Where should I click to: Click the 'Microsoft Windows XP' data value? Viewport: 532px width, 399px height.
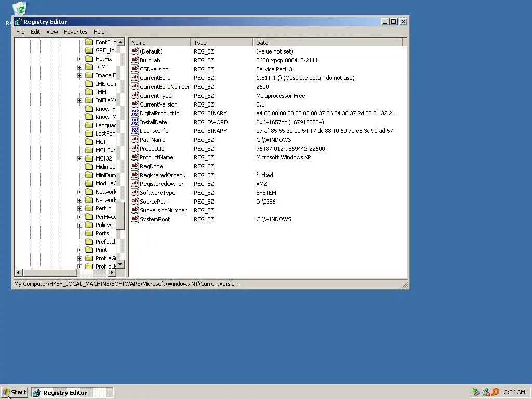[283, 157]
